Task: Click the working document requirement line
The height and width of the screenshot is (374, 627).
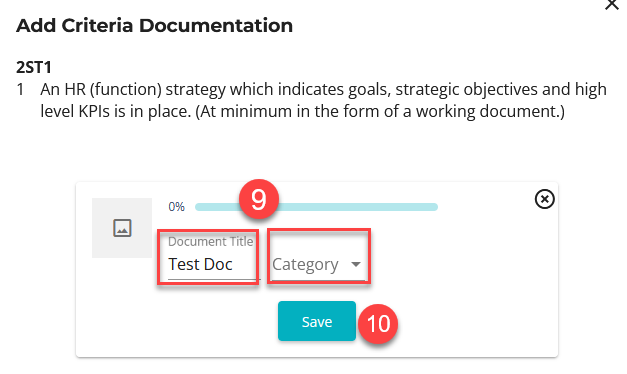Action: (302, 112)
